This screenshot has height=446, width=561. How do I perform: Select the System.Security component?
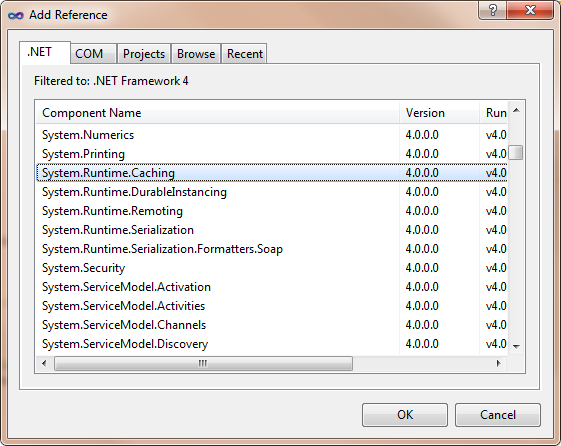point(272,268)
